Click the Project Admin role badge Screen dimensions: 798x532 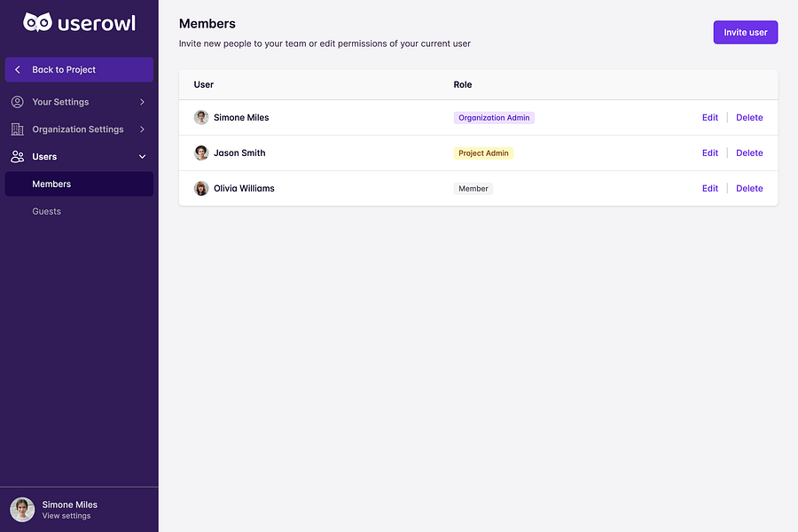click(x=483, y=153)
